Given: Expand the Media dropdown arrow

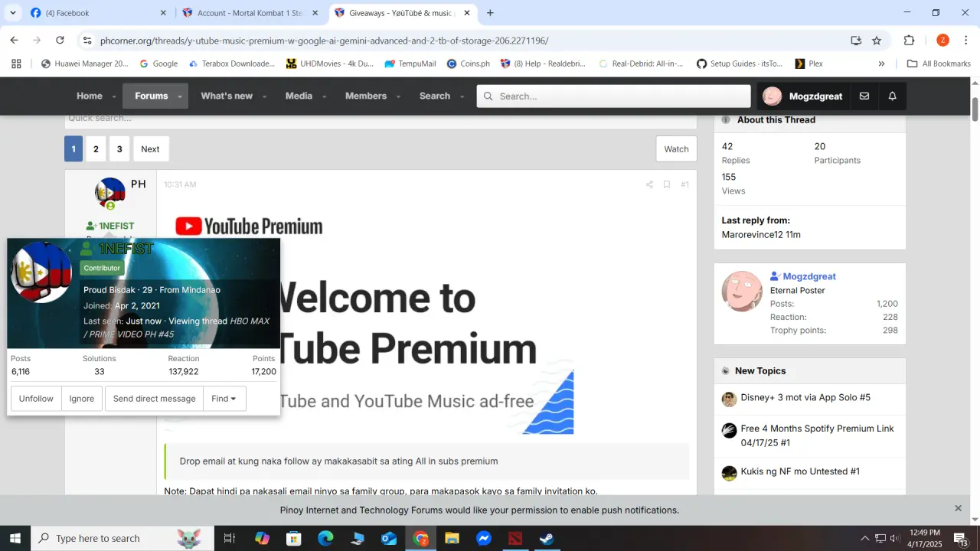Looking at the screenshot, I should pyautogui.click(x=325, y=97).
